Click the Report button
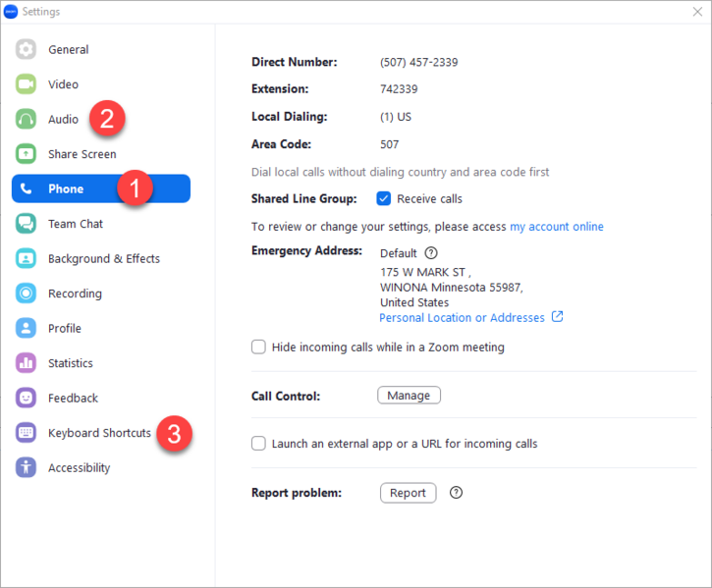The image size is (712, 588). (x=408, y=493)
